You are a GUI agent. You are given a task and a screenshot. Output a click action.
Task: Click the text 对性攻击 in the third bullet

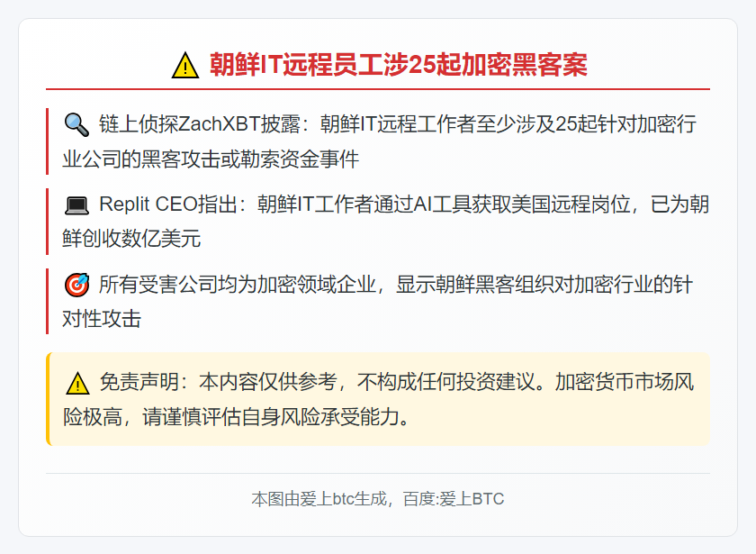102,319
